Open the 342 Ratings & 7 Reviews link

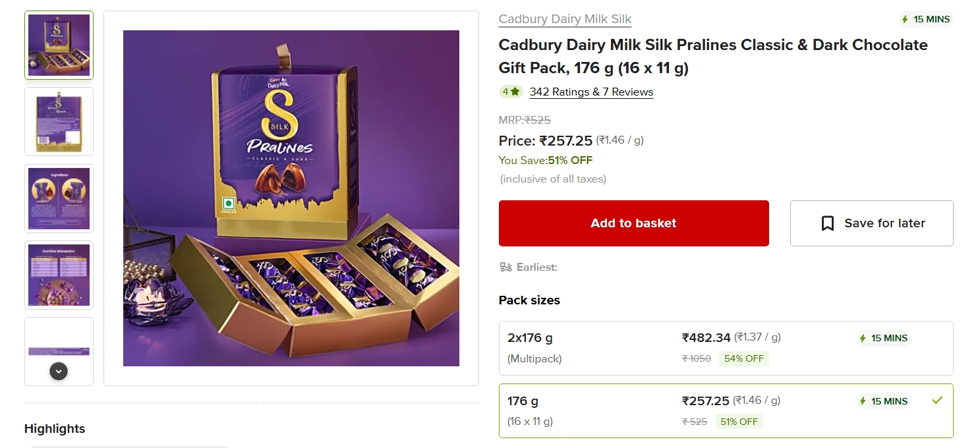[x=591, y=92]
